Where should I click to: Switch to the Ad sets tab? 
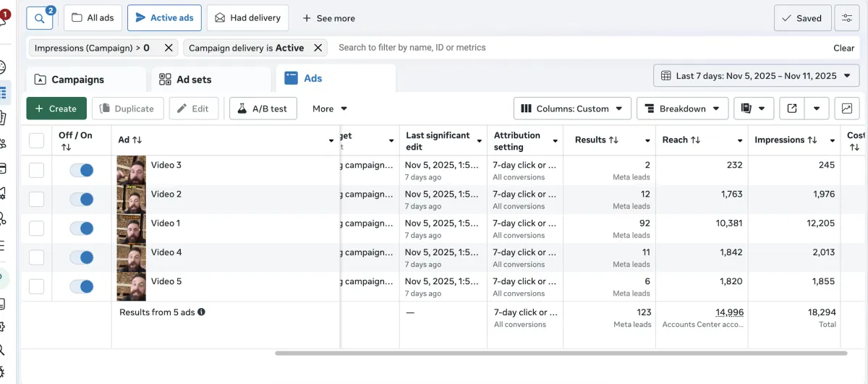[193, 80]
